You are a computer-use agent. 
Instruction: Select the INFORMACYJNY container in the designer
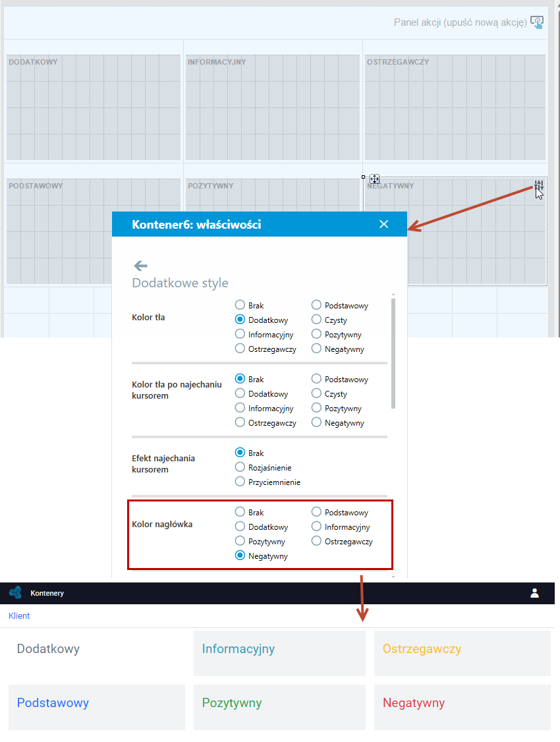point(273,107)
